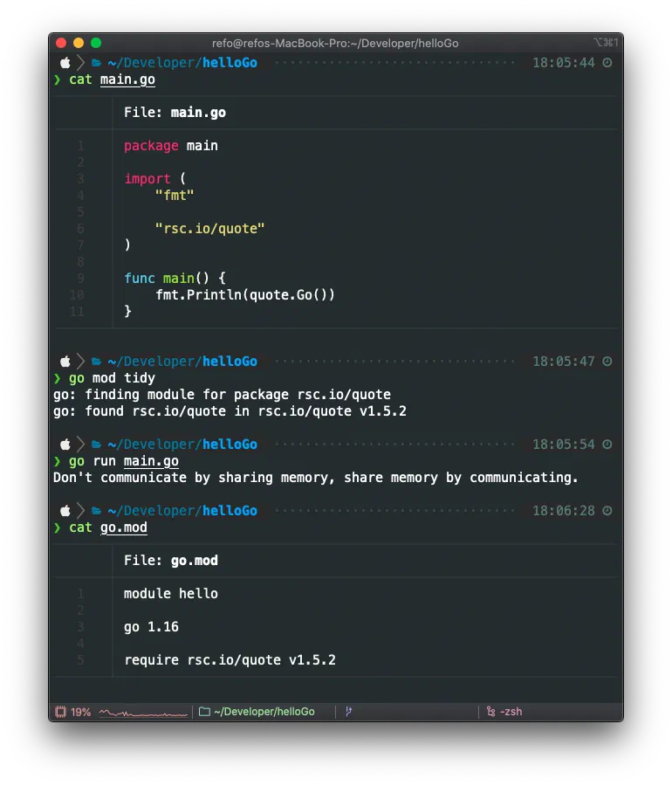Click the folder icon in the 18:05:47 prompt

pos(97,362)
